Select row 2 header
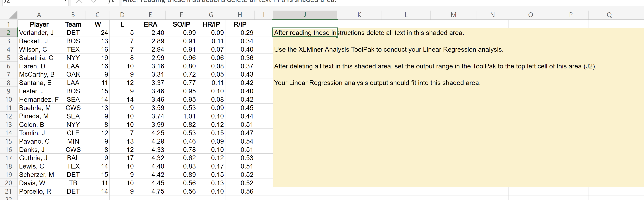 9,33
